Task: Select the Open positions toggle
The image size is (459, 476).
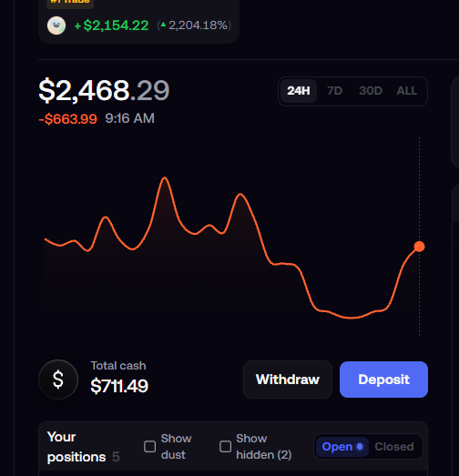Action: [342, 447]
